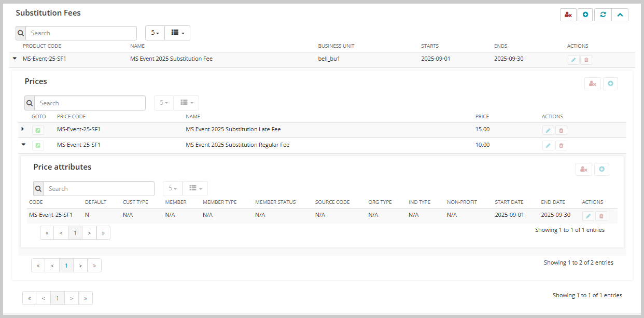This screenshot has height=318, width=644.
Task: Open column chooser dropdown for Substitution Fees table
Action: coord(177,33)
